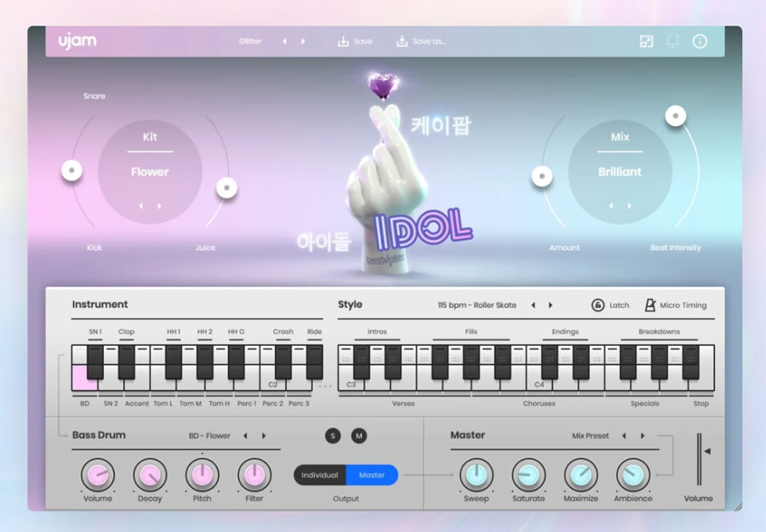Click the Pitch knob
766x532 pixels.
click(x=203, y=475)
